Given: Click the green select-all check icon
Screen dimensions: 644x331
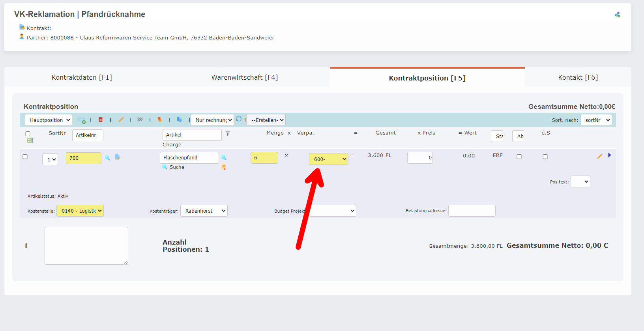Looking at the screenshot, I should click(x=30, y=140).
